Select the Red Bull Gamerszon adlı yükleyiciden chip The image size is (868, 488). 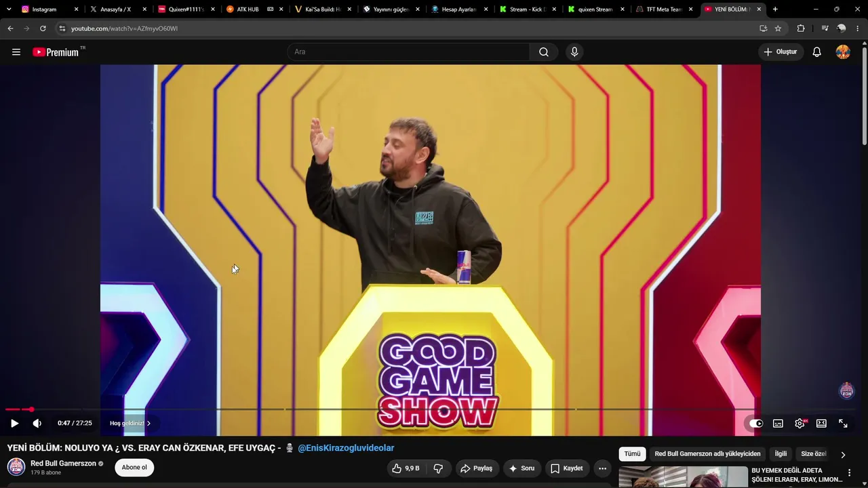[x=707, y=454]
